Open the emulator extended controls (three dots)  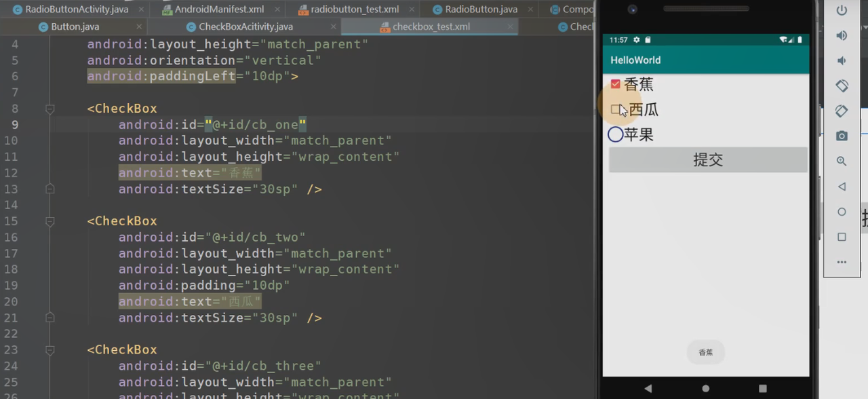[x=842, y=262]
